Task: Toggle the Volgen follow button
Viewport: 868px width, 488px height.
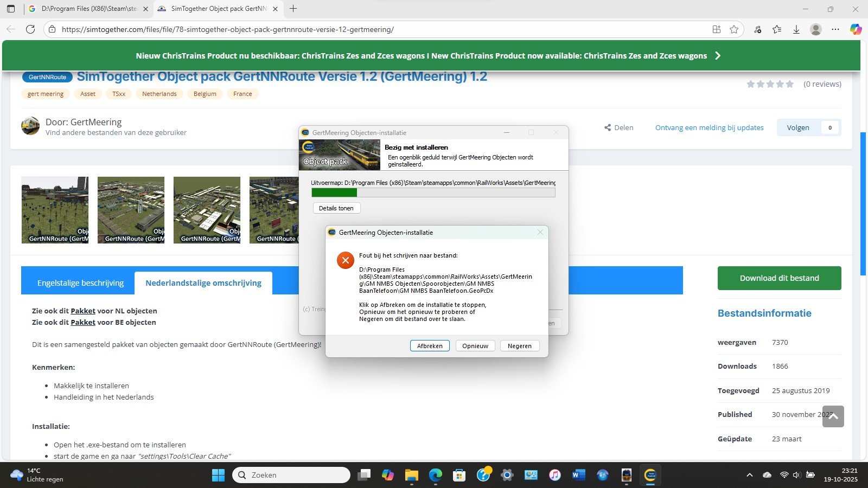Action: [798, 128]
